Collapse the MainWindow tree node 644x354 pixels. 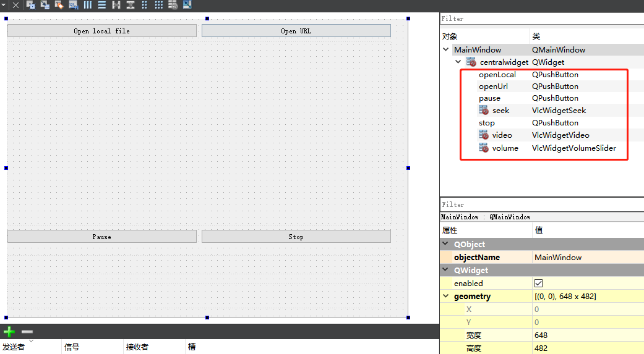pos(446,49)
